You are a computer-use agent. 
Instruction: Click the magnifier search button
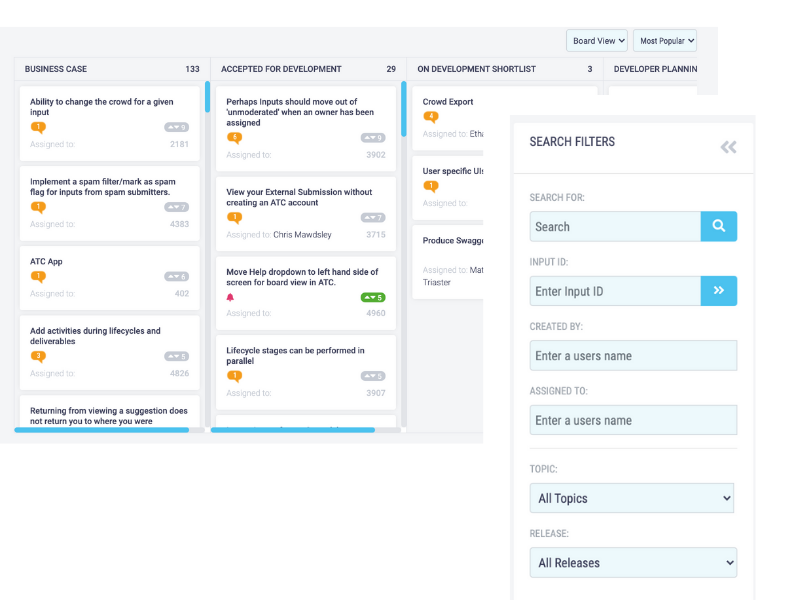(718, 226)
